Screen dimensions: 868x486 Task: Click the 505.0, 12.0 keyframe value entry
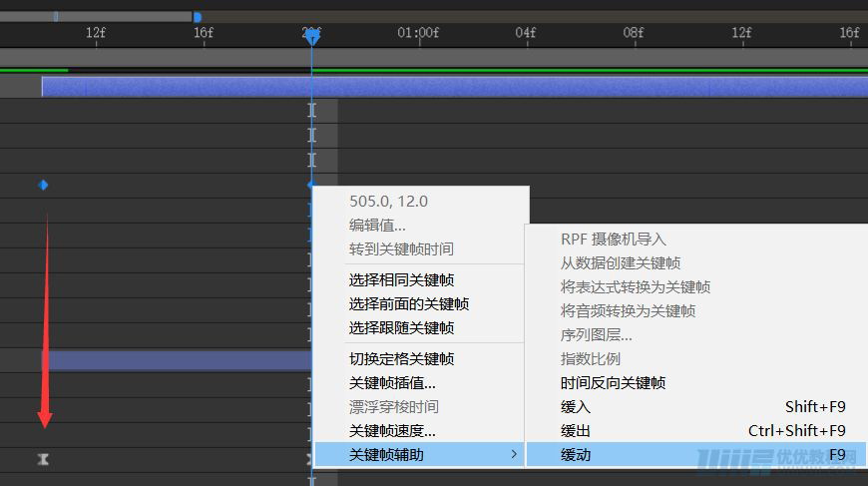click(x=388, y=202)
